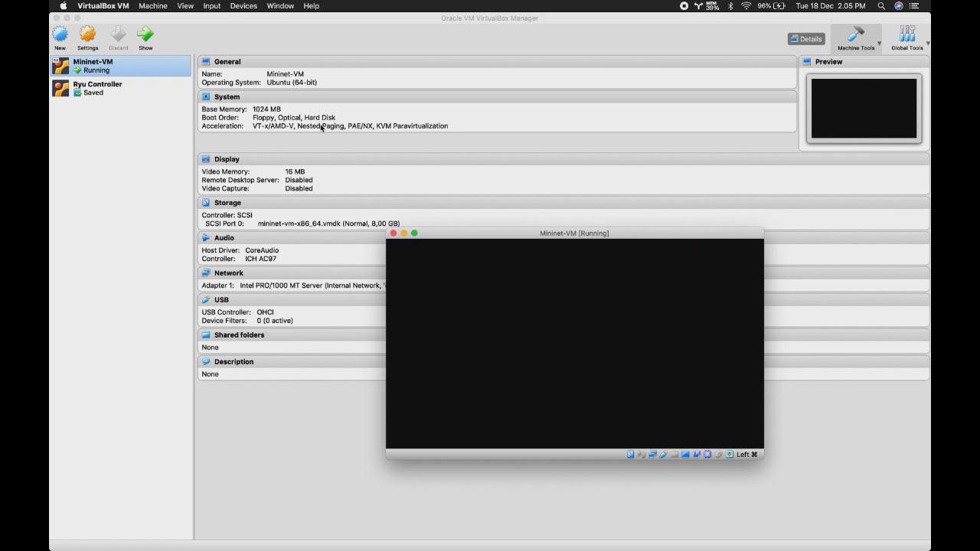Click the VM preview thumbnail
This screenshot has width=980, height=551.
[864, 108]
